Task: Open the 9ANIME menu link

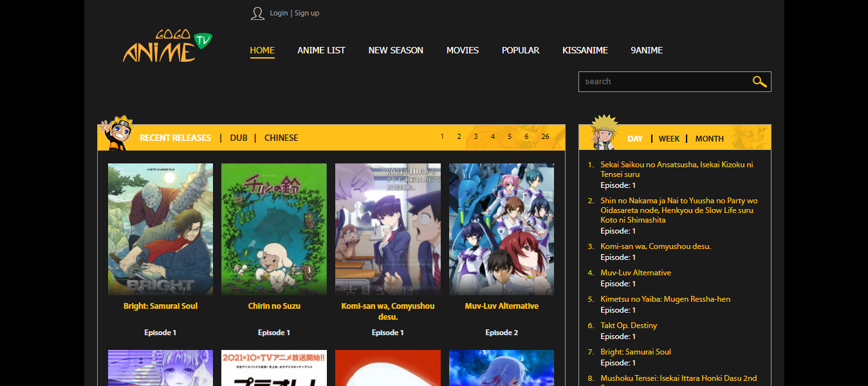Action: 647,50
